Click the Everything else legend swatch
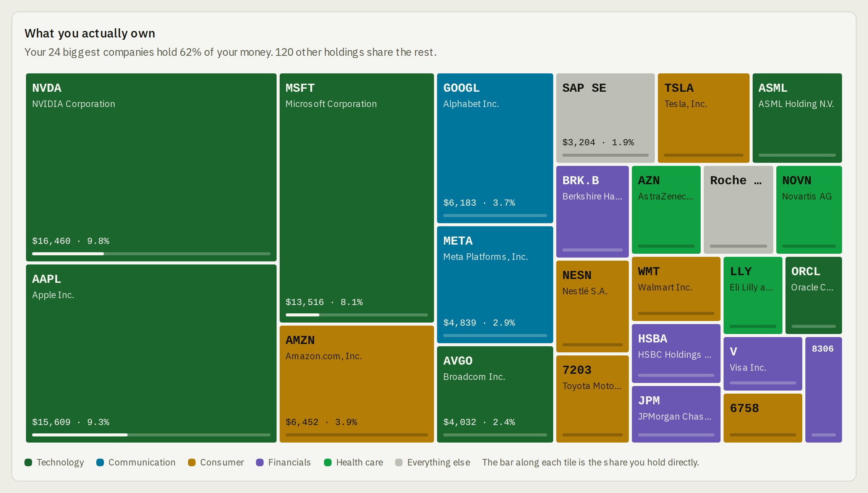 tap(399, 462)
